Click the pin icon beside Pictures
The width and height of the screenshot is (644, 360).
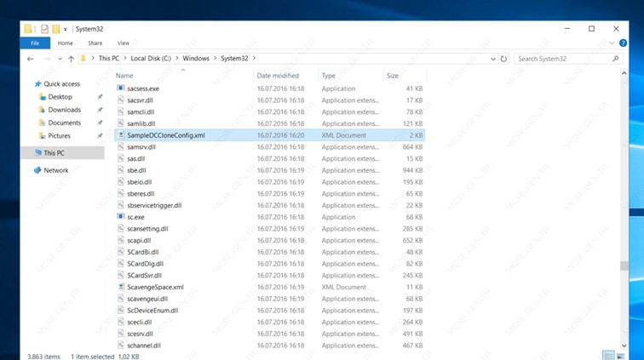tap(100, 135)
